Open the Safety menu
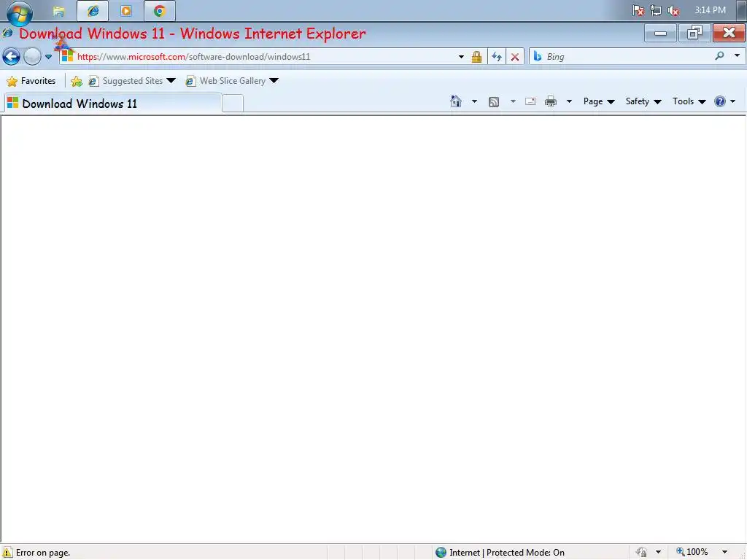The width and height of the screenshot is (747, 560). (643, 101)
